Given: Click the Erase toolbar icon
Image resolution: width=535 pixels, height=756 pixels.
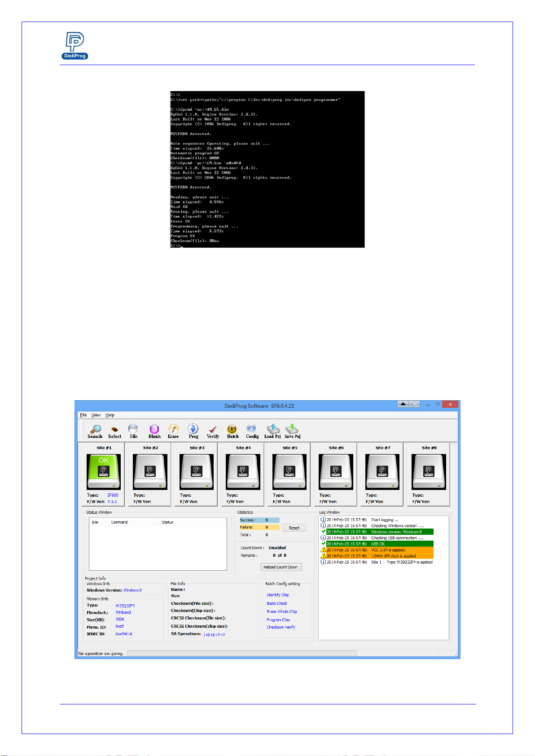Looking at the screenshot, I should tap(173, 431).
